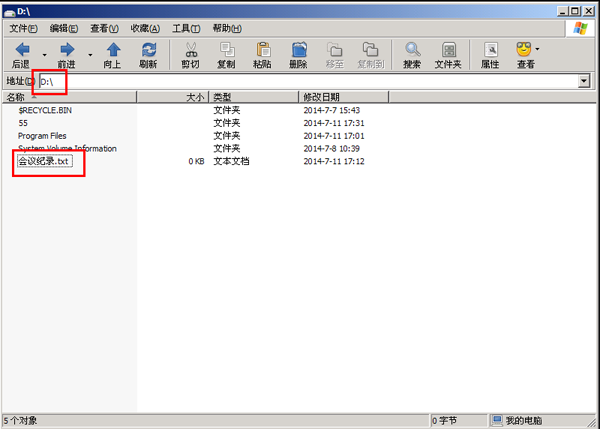600x429 pixels.
Task: Click the Back (后退) toolbar icon
Action: pos(22,50)
